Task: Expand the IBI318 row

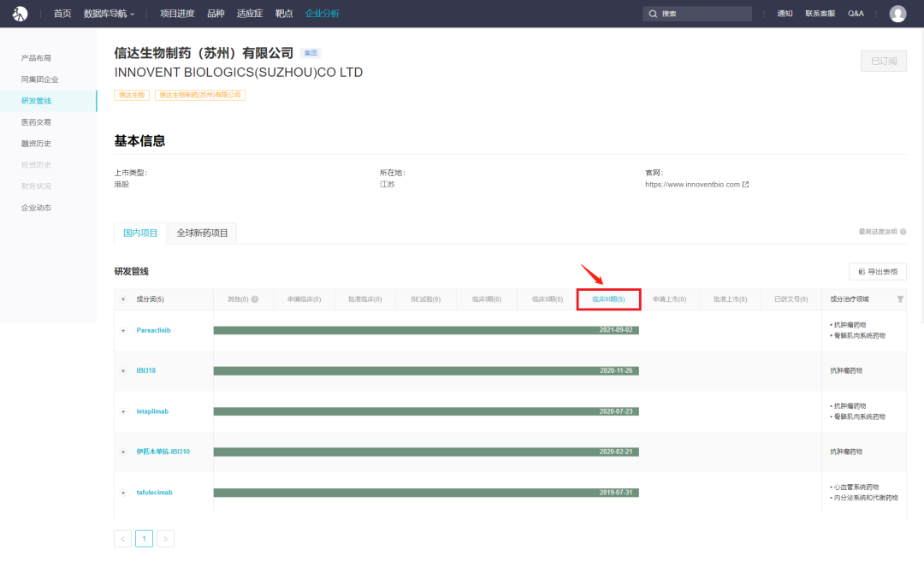Action: (123, 371)
